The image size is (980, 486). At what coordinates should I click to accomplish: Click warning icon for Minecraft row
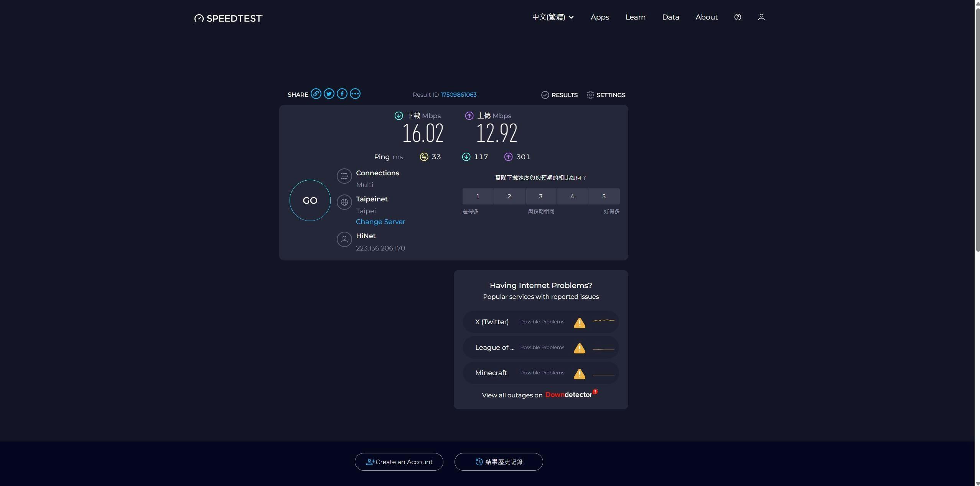[x=580, y=374]
